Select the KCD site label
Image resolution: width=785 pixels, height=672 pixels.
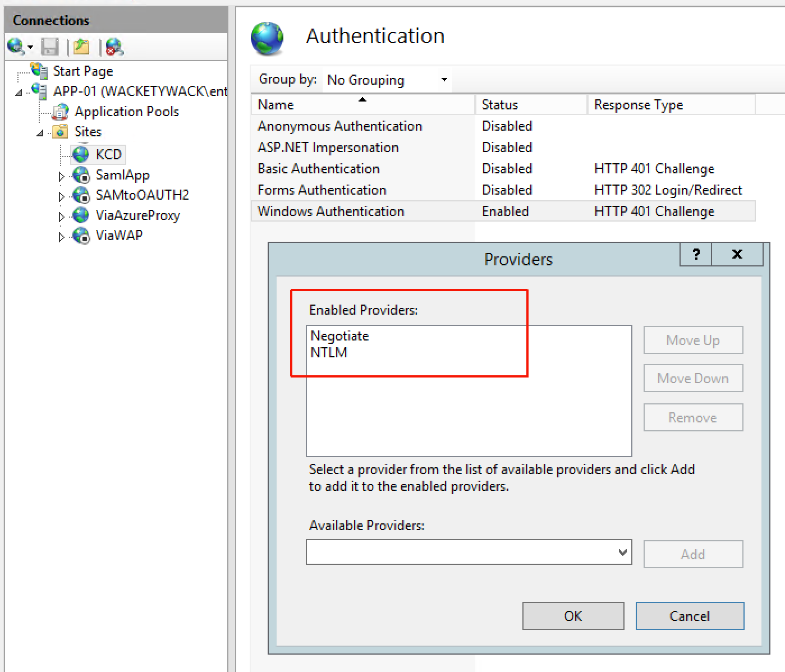click(109, 154)
